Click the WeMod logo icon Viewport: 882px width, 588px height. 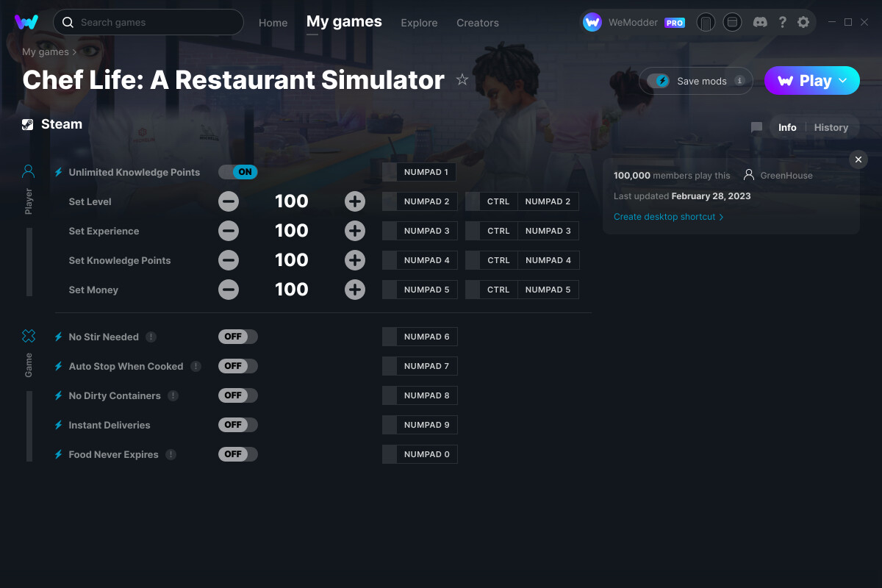(x=26, y=22)
